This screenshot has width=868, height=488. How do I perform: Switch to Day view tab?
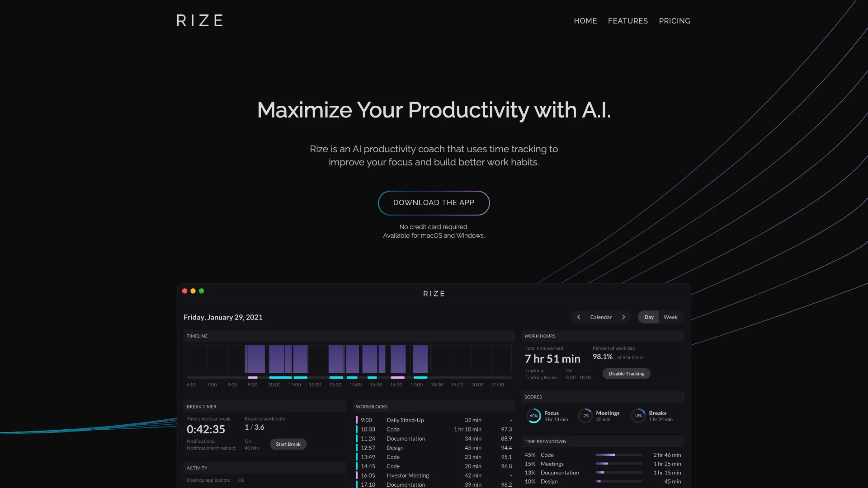[649, 316]
